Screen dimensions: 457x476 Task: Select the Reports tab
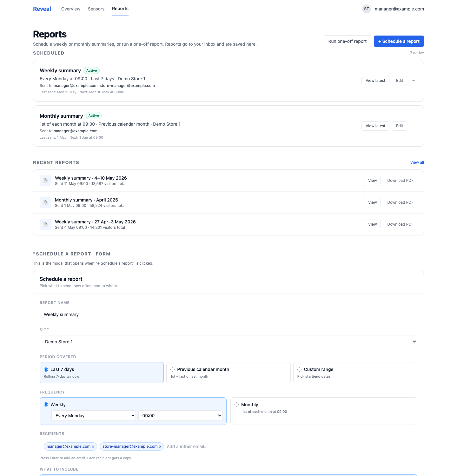click(120, 9)
